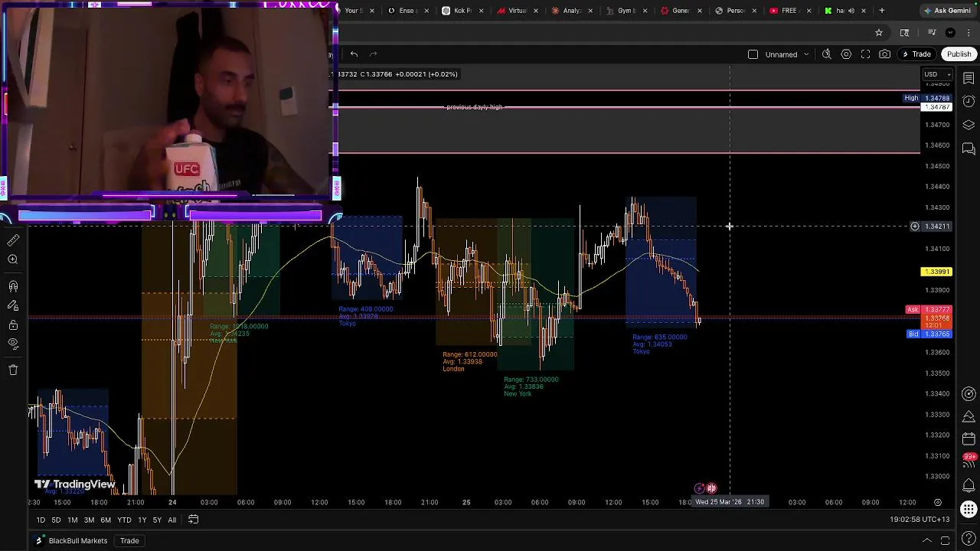
Task: Select the 1M time range
Action: (x=72, y=520)
